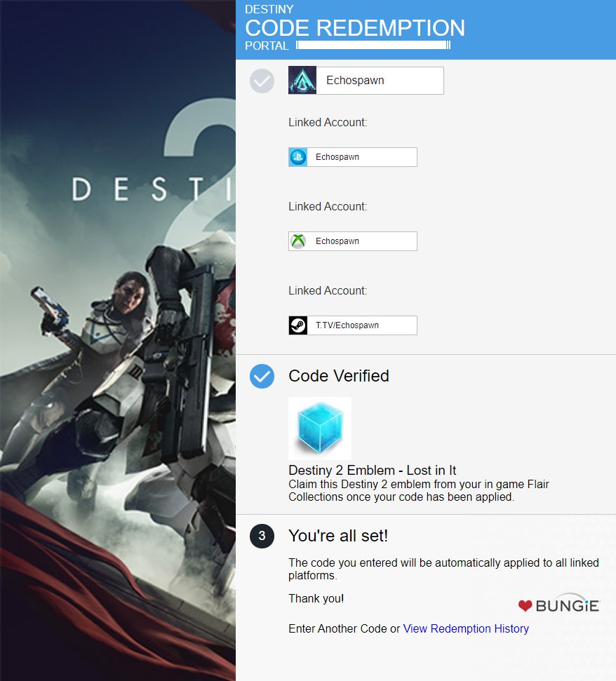Click the Bungie heart logo

tap(559, 603)
